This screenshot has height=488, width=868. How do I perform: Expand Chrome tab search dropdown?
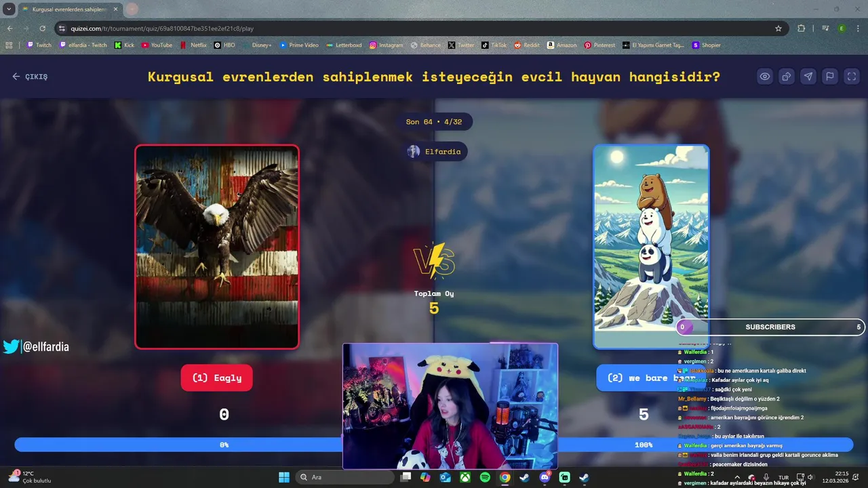click(9, 9)
